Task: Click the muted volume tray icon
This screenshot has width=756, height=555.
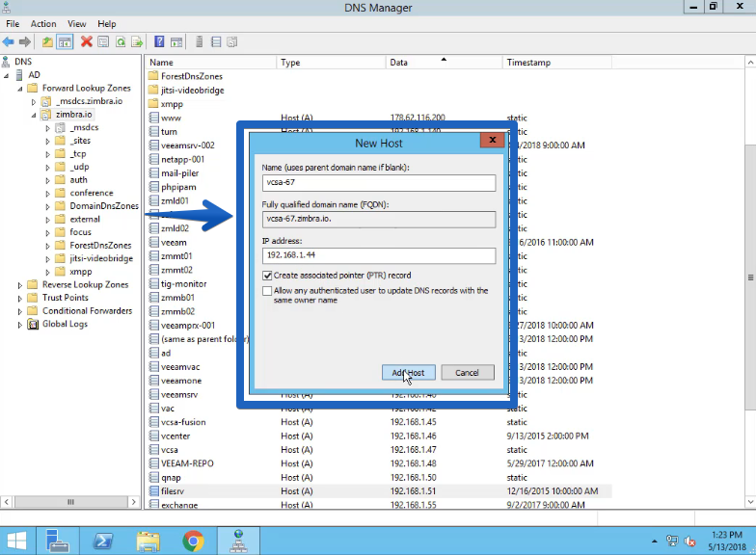Action: coord(690,542)
